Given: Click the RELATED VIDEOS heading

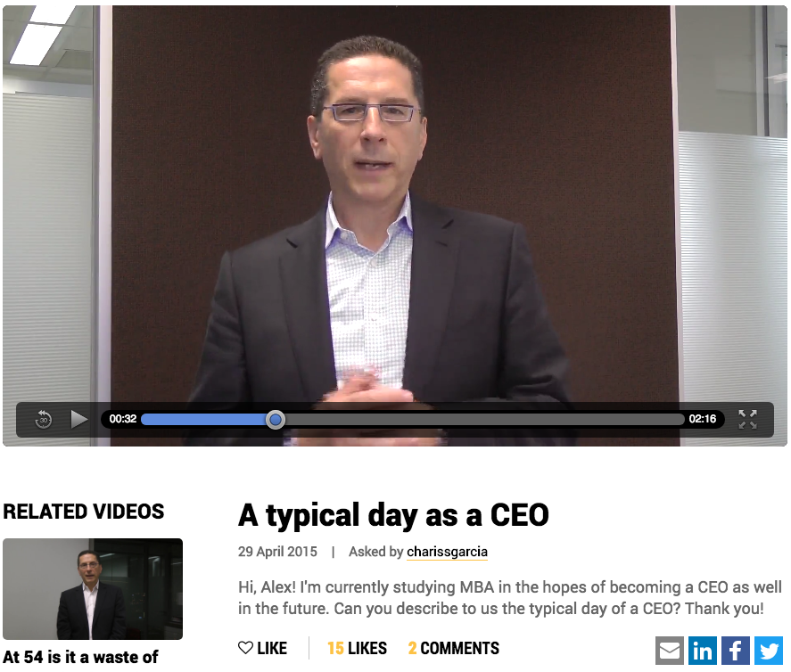Looking at the screenshot, I should point(84,512).
